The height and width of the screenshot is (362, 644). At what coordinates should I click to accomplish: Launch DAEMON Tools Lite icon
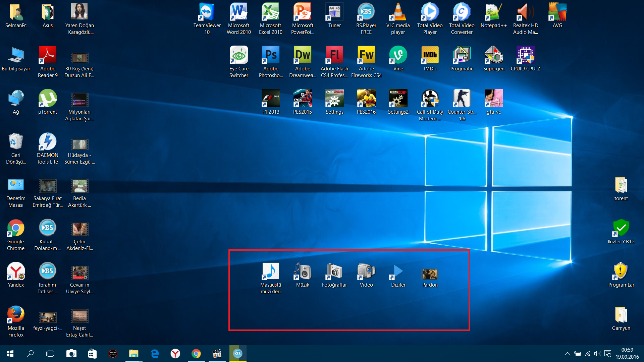pyautogui.click(x=48, y=148)
